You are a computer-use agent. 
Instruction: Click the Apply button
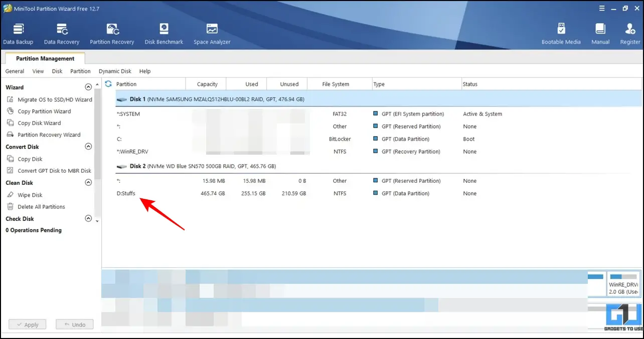[28, 324]
